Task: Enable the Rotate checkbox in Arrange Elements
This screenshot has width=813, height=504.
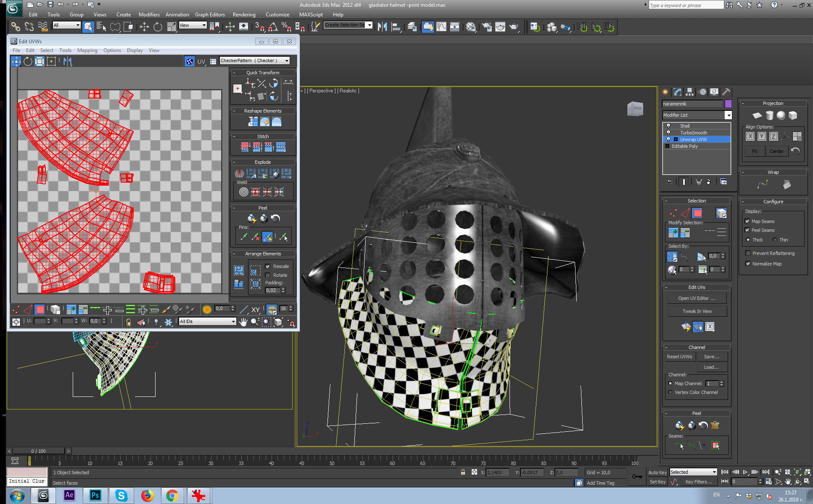Action: [x=268, y=275]
